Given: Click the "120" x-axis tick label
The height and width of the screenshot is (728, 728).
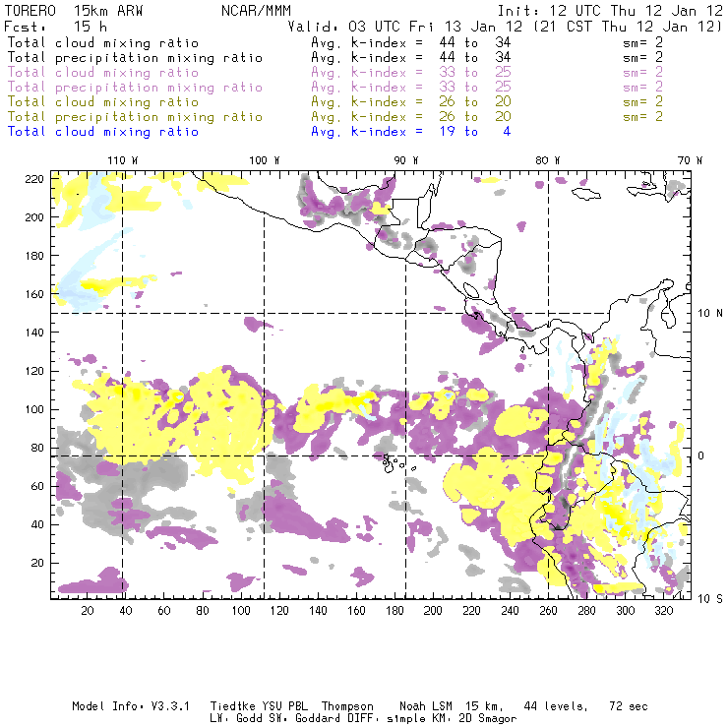Looking at the screenshot, I should click(x=279, y=611).
